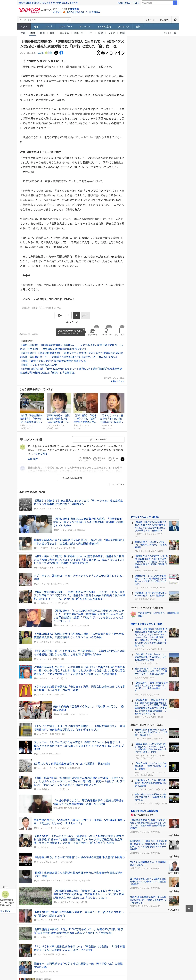
Task: Open the エンタメ category tab
Action: 64,33
